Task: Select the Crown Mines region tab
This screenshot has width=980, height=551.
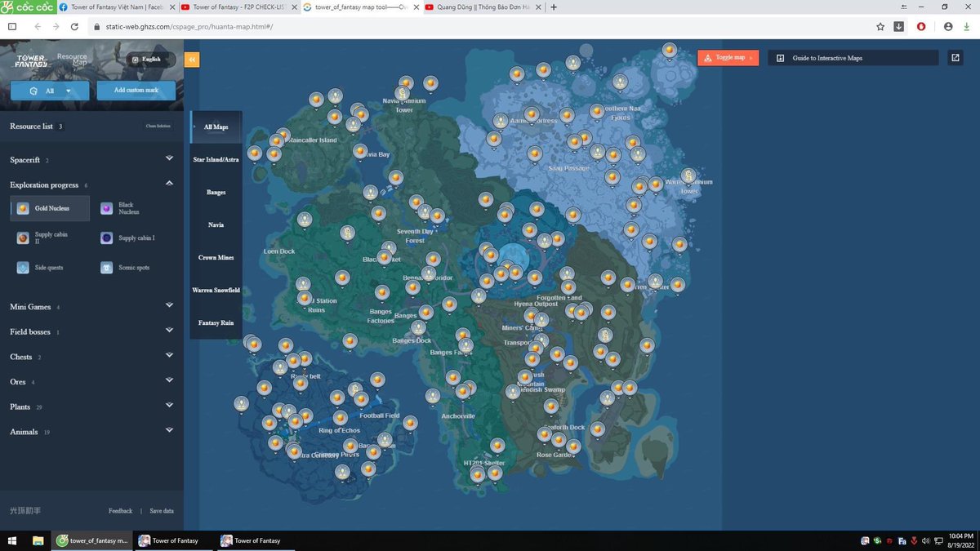Action: (216, 257)
